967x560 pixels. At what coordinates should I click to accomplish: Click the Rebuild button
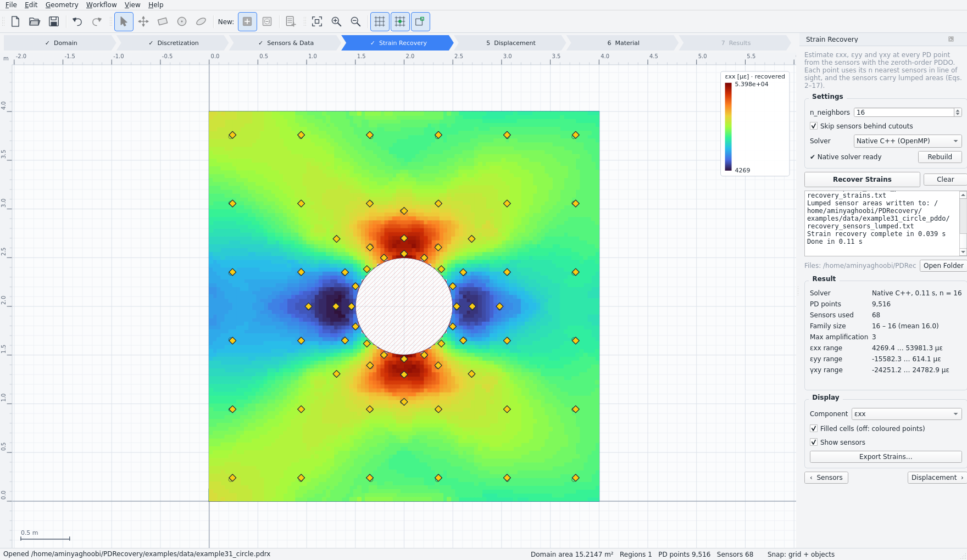click(x=940, y=157)
